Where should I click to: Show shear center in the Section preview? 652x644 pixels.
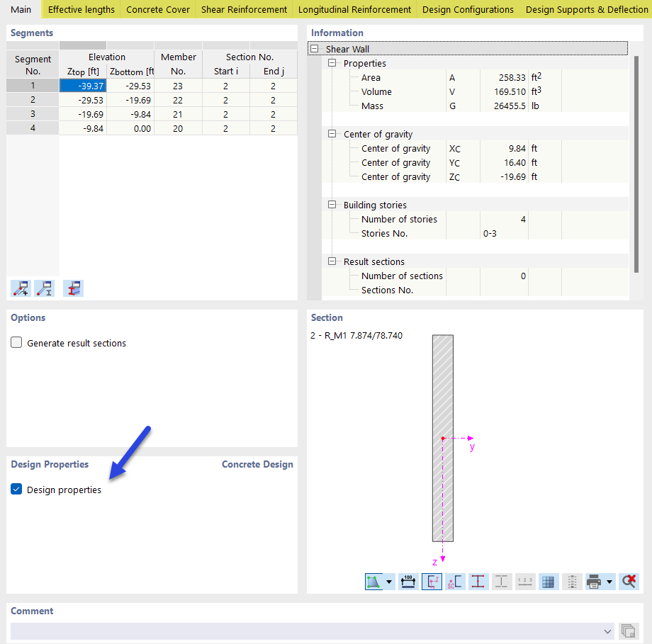pos(455,582)
